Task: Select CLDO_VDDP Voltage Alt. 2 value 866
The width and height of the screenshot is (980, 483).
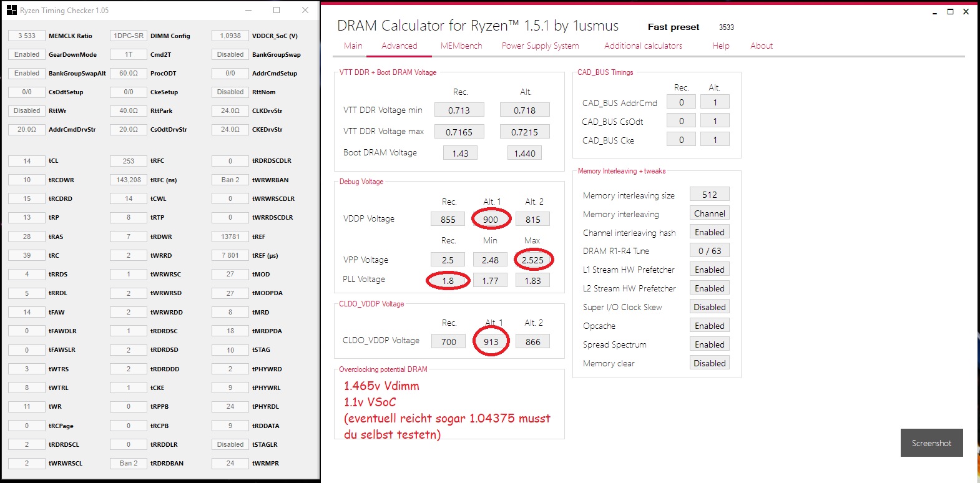Action: click(x=533, y=342)
